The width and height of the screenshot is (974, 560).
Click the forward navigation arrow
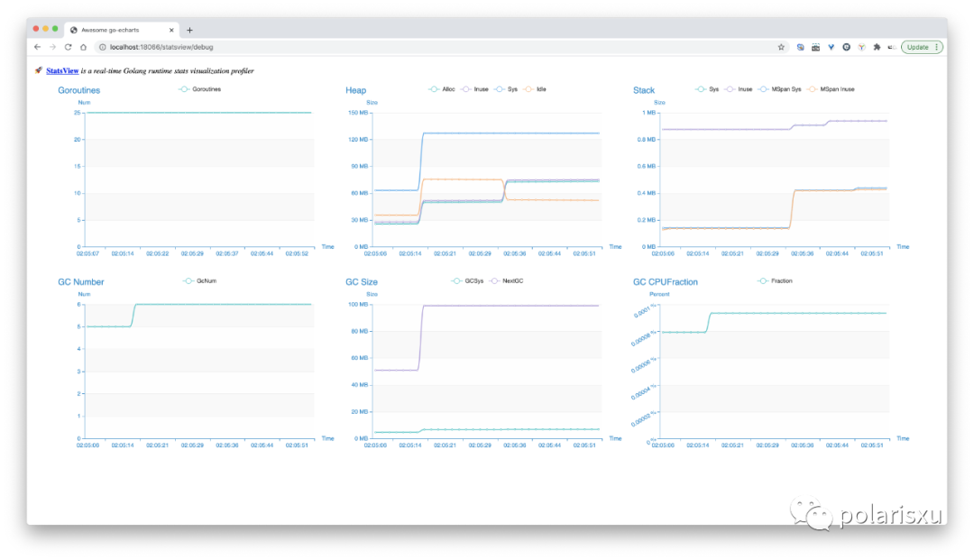[53, 47]
